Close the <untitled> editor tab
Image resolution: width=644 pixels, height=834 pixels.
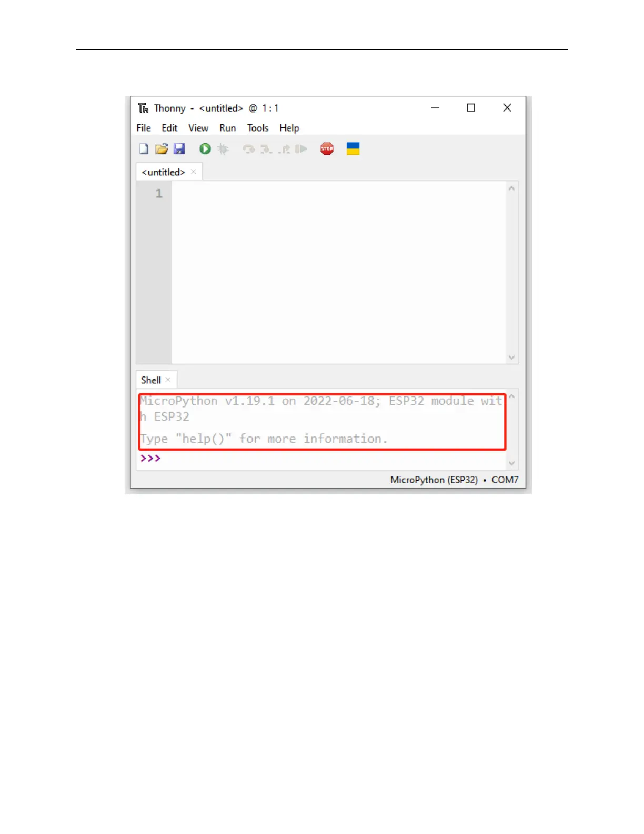194,172
